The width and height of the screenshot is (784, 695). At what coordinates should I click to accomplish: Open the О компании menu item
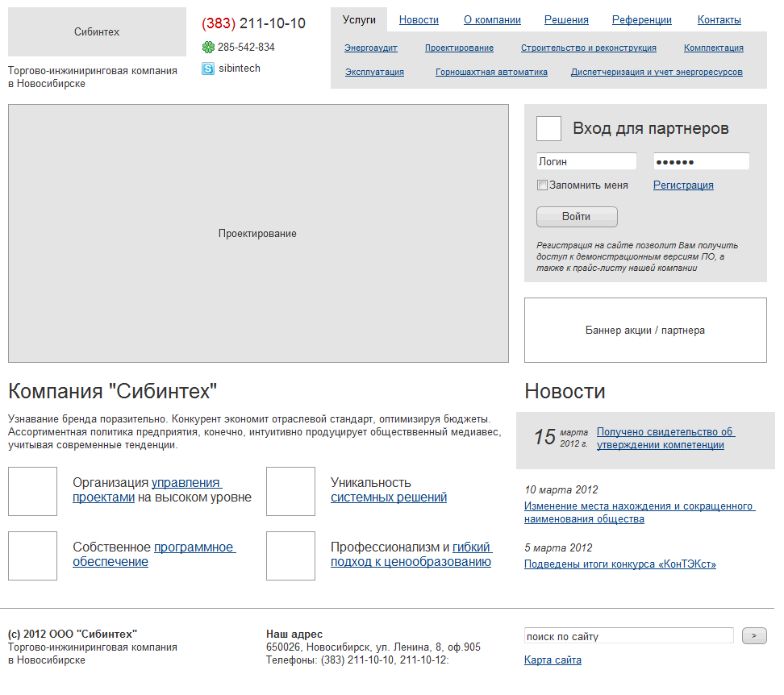click(492, 20)
